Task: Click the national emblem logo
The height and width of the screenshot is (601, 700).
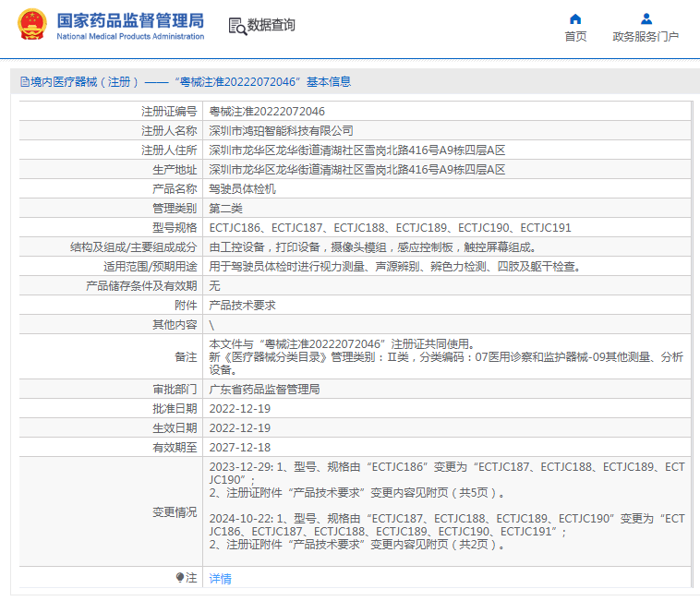Action: [x=32, y=25]
